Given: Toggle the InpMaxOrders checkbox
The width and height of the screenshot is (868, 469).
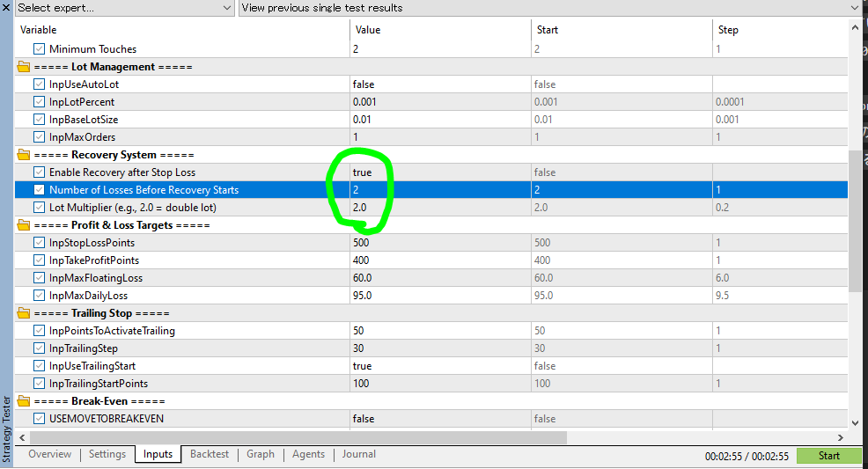Looking at the screenshot, I should click(x=39, y=137).
